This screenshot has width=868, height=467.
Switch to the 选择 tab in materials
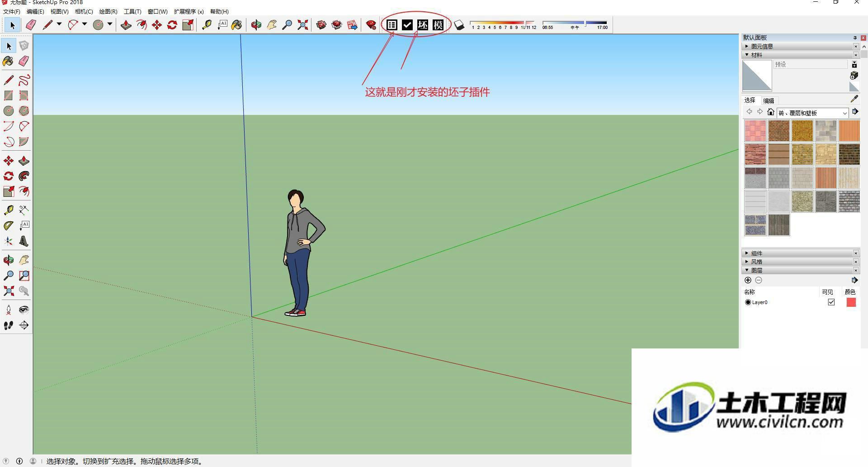pos(750,100)
